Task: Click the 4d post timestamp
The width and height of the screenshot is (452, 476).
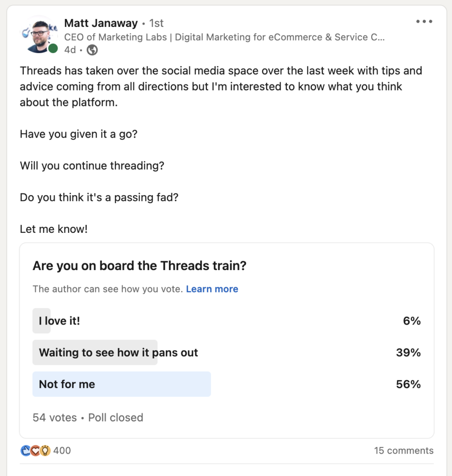Action: point(70,50)
